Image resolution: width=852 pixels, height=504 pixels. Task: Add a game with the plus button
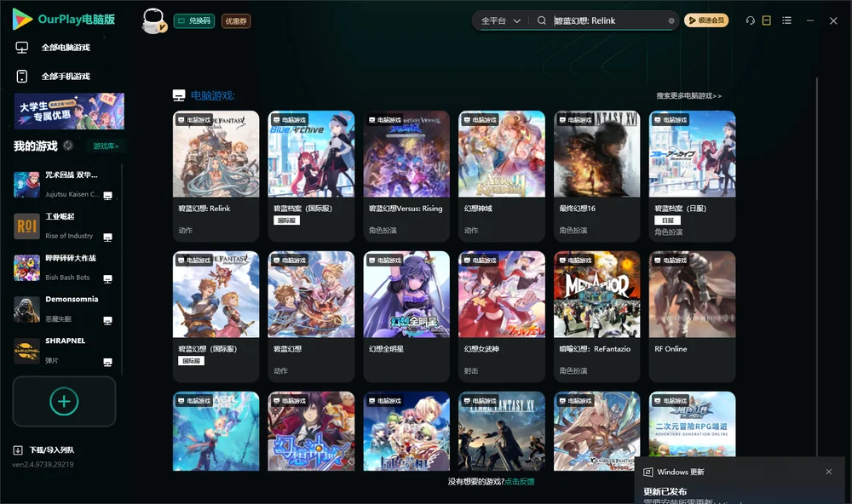[64, 401]
